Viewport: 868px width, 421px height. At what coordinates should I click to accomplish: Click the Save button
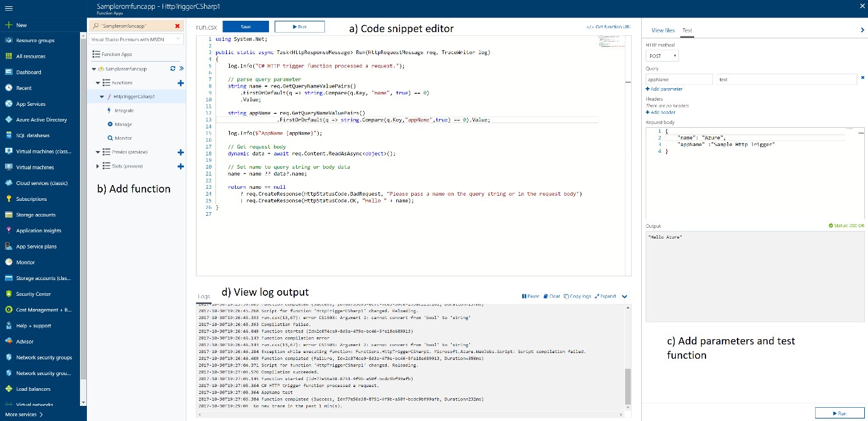click(246, 26)
